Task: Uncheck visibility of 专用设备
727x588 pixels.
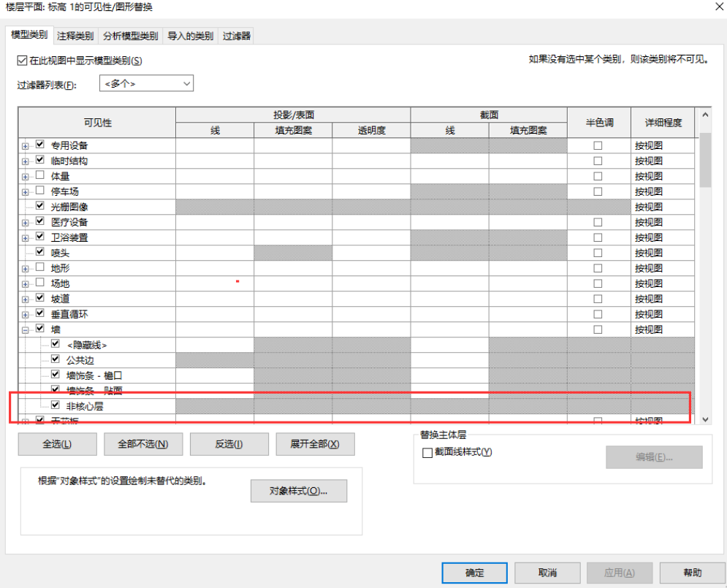Action: [x=40, y=145]
